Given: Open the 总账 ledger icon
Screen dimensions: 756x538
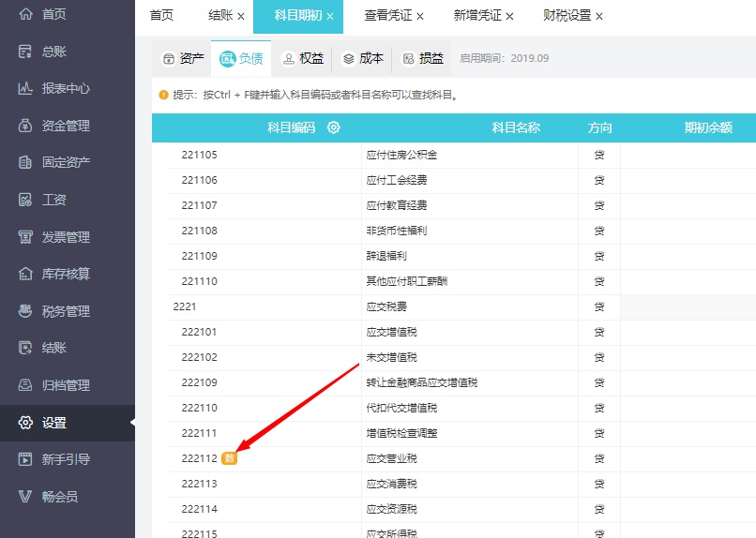Looking at the screenshot, I should tap(25, 51).
